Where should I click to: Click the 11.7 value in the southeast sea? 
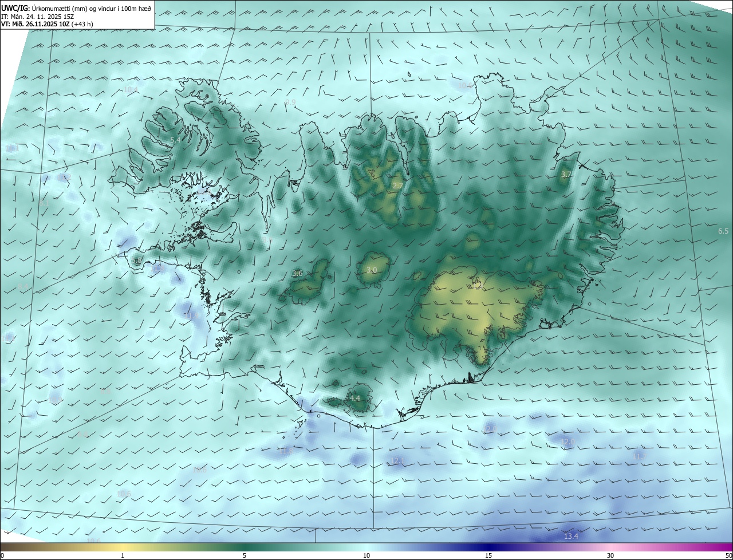pyautogui.click(x=640, y=456)
